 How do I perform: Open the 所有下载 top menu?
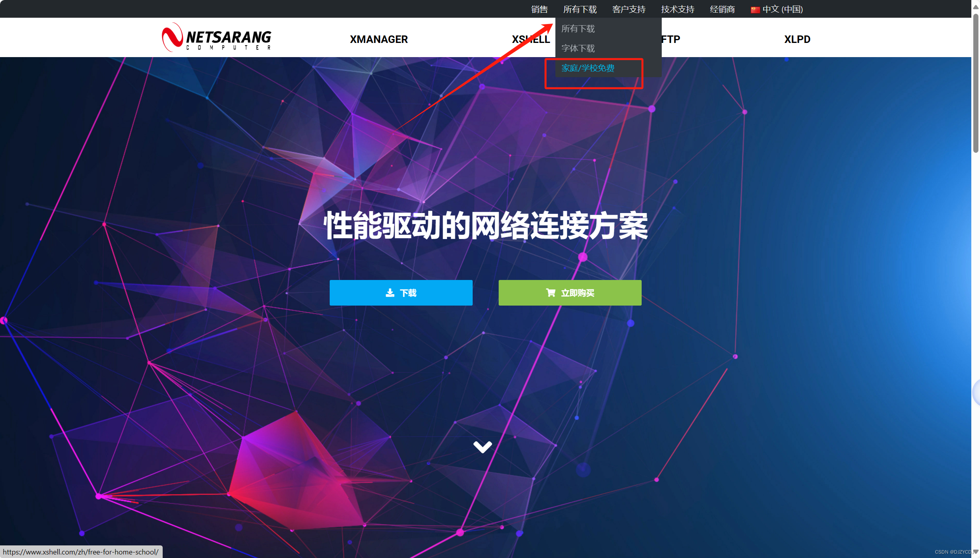pyautogui.click(x=580, y=9)
